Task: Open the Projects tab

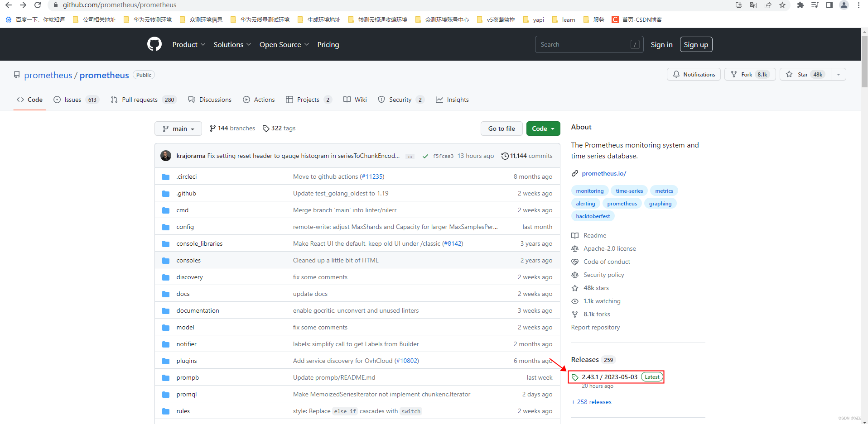Action: (x=309, y=100)
